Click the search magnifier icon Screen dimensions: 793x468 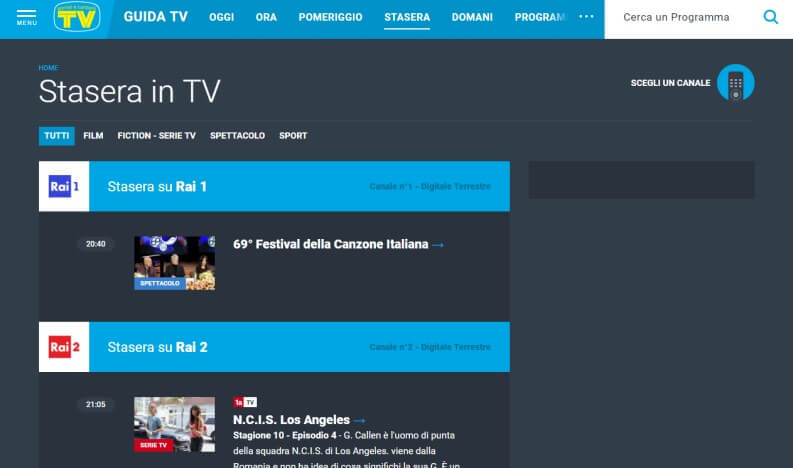(770, 17)
